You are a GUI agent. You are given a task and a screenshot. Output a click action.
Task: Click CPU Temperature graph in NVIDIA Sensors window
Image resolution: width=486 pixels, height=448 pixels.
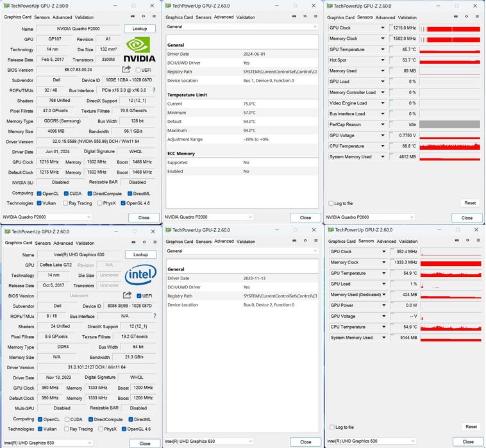(449, 146)
